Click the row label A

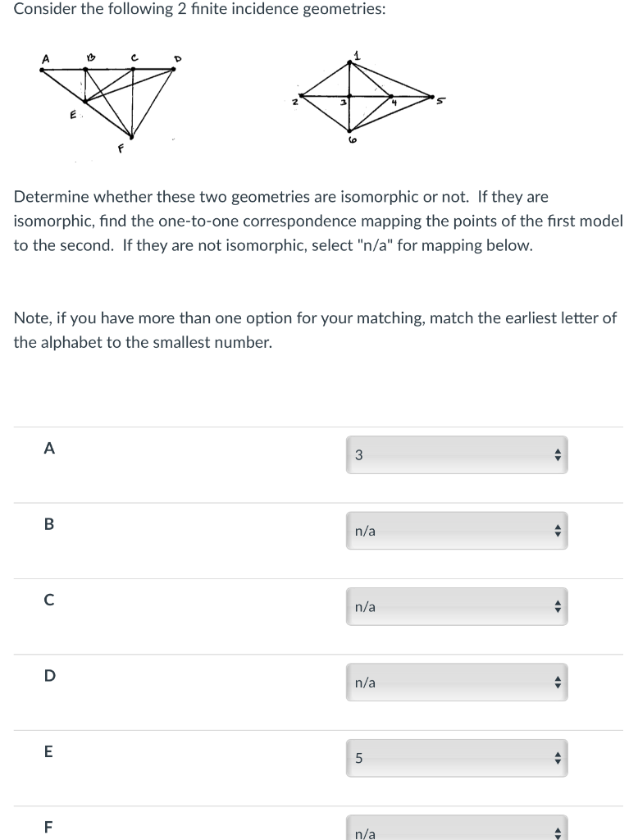point(49,449)
